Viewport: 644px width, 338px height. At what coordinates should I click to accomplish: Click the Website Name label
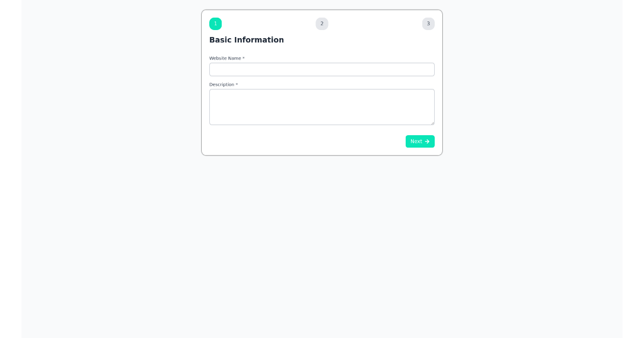[225, 58]
